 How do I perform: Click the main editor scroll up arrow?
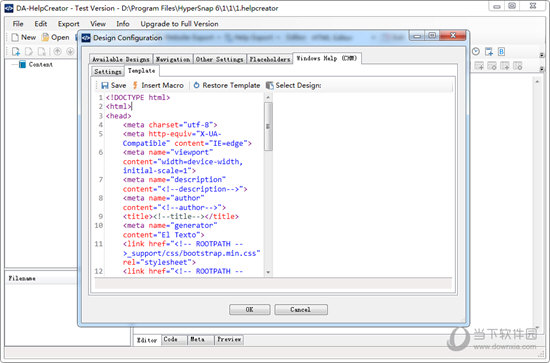pos(537,81)
